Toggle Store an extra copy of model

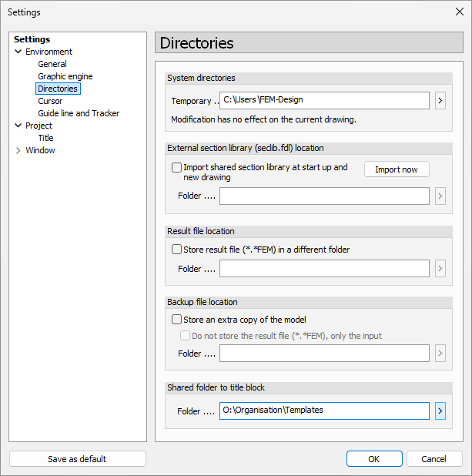[x=177, y=320]
